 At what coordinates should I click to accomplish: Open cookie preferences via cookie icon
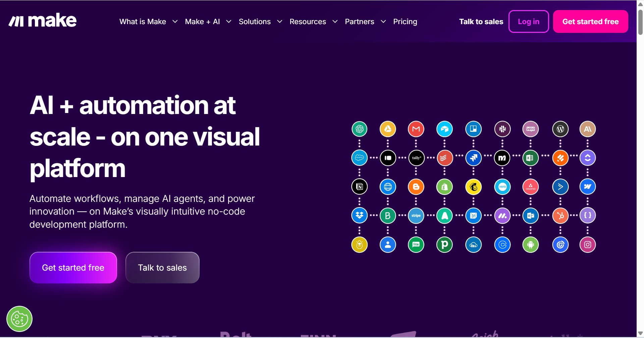click(19, 319)
